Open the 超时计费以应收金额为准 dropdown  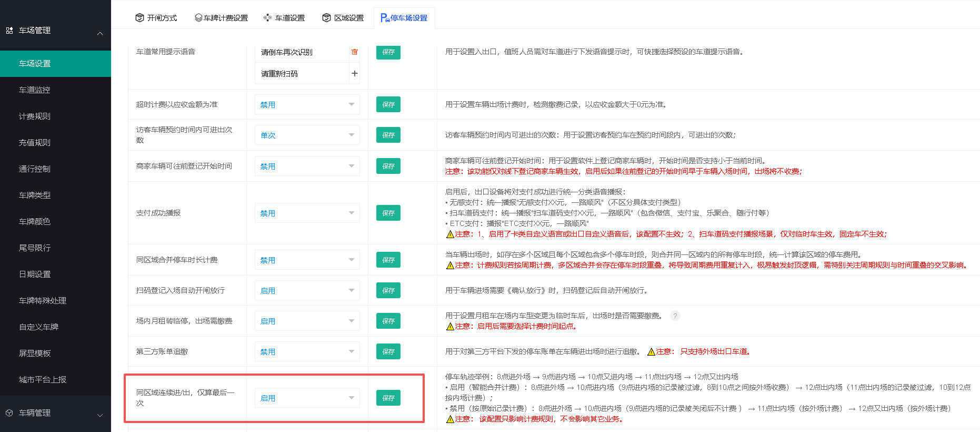click(x=307, y=104)
